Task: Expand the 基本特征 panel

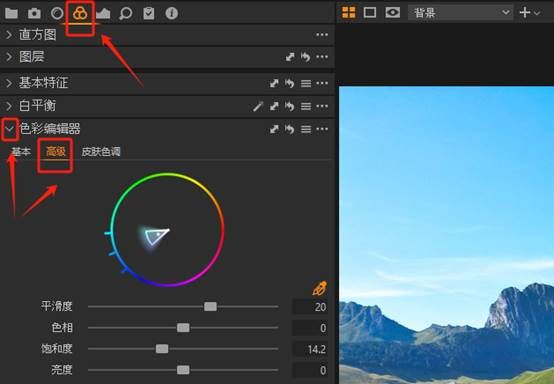Action: 9,83
